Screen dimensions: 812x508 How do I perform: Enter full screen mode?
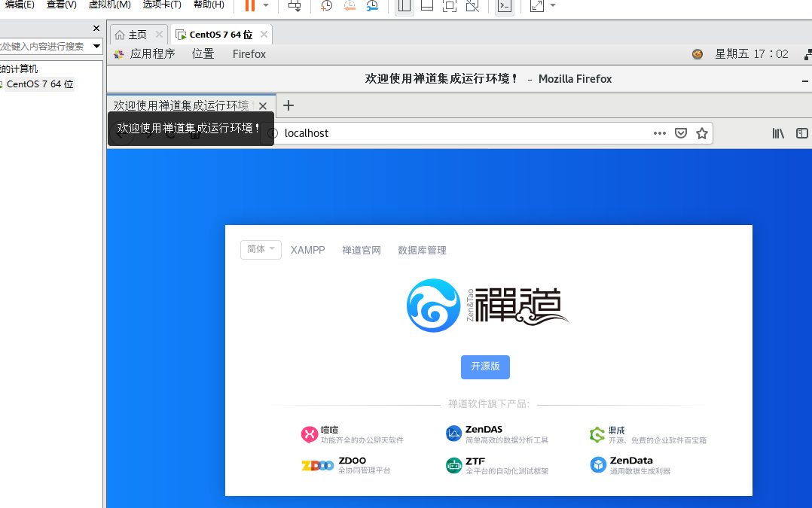pos(450,6)
